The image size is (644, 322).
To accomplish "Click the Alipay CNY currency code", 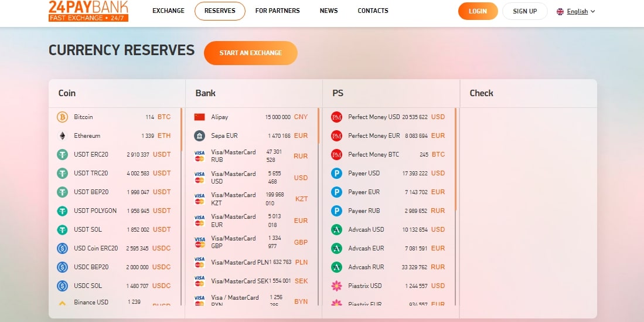I will point(301,117).
